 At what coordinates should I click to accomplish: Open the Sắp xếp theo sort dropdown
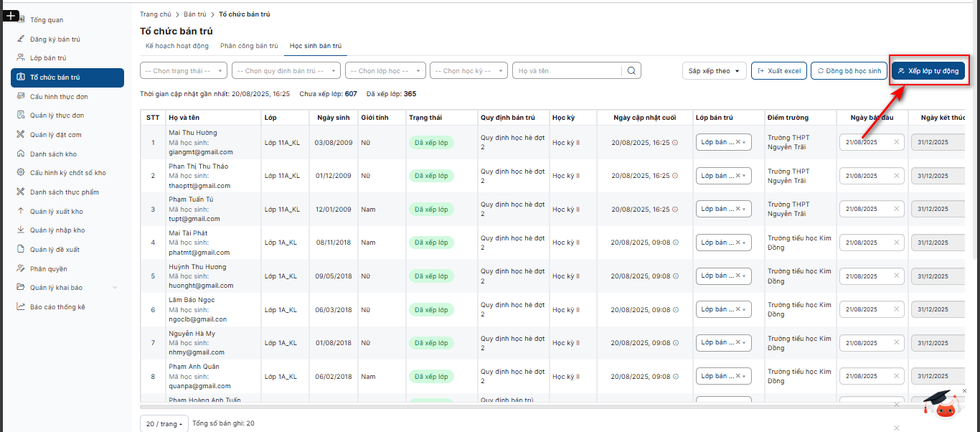click(x=714, y=71)
